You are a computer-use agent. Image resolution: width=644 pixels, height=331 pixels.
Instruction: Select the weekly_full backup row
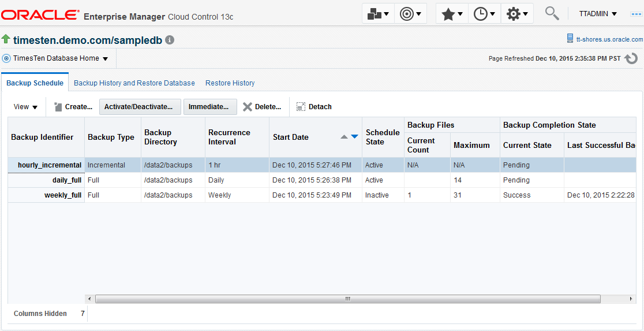coord(63,195)
